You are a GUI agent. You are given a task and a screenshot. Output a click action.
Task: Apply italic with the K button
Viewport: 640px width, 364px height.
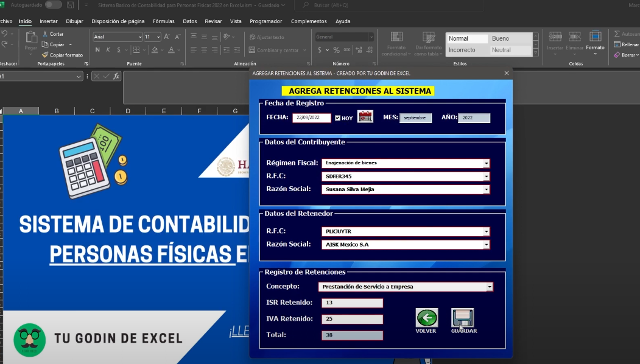(x=108, y=50)
